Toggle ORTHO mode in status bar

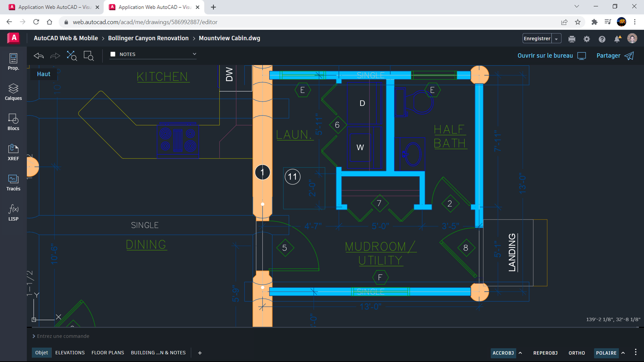[x=577, y=353]
